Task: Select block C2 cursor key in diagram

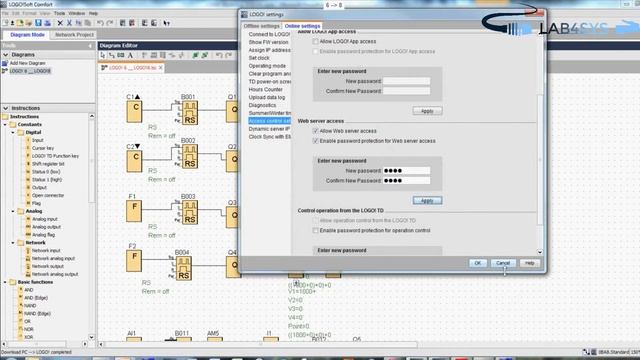Action: pyautogui.click(x=134, y=161)
